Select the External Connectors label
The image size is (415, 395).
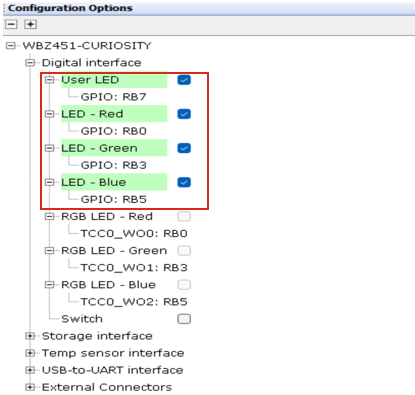pyautogui.click(x=107, y=387)
